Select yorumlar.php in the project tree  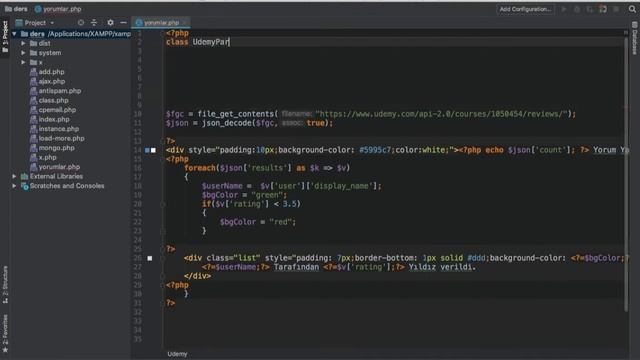59,167
